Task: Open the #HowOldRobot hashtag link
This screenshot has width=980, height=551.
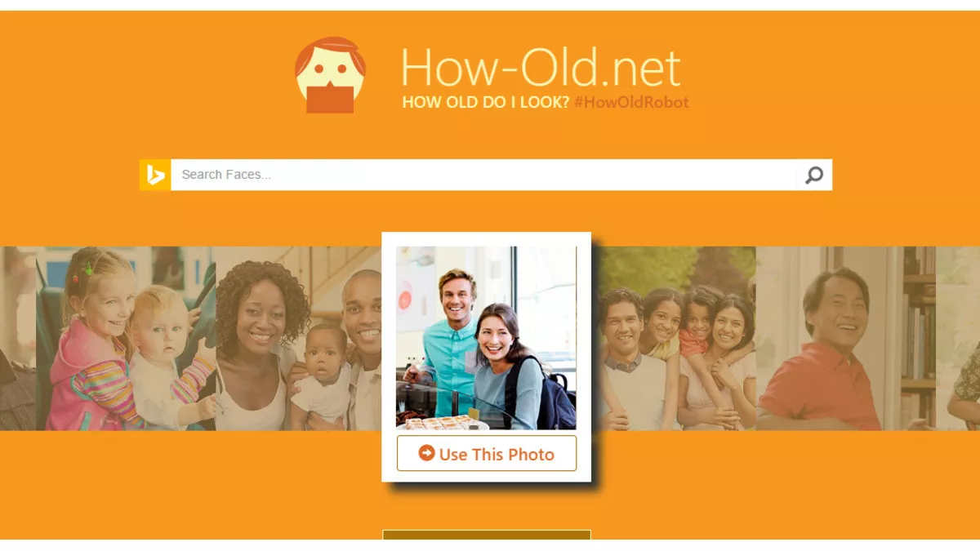Action: click(631, 102)
